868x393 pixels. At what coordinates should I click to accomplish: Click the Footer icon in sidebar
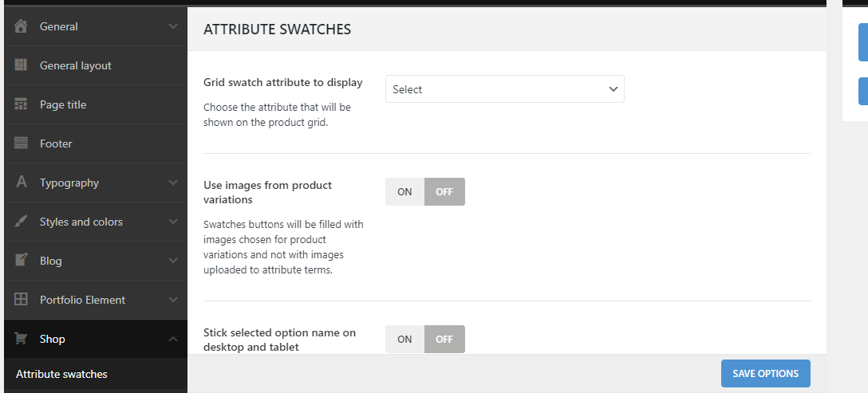[x=22, y=143]
